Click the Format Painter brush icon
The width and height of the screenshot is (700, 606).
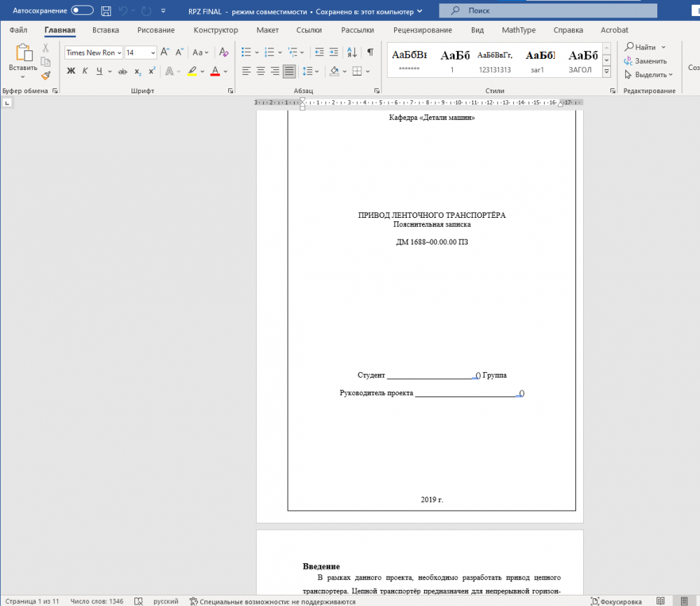point(45,76)
